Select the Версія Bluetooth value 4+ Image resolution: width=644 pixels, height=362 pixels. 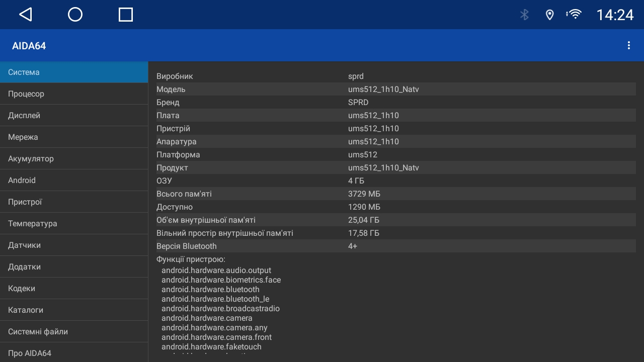point(353,246)
